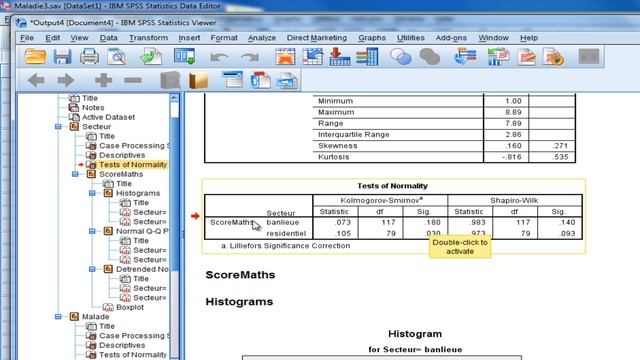The image size is (640, 360).
Task: Click the brown closed book icon
Action: [x=199, y=80]
